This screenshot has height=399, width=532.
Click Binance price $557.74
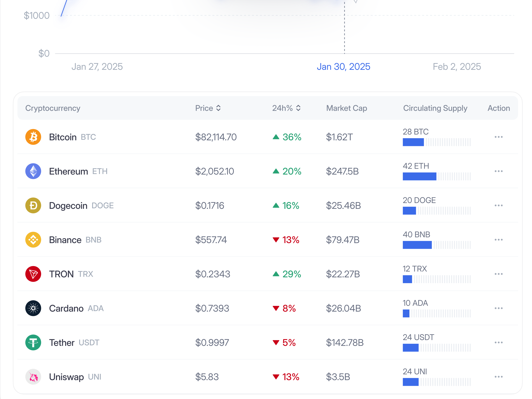[x=211, y=240]
